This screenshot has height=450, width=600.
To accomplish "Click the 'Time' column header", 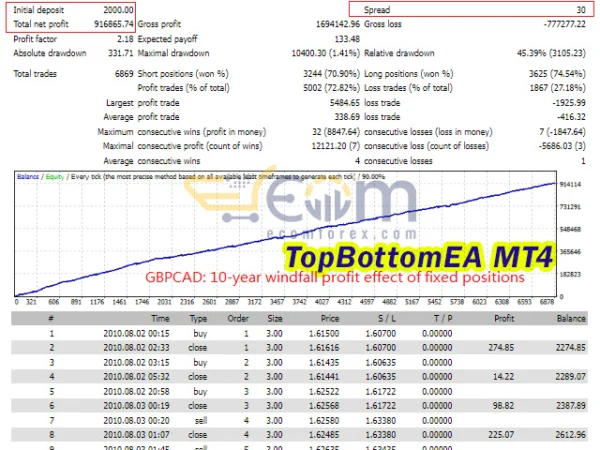I will point(160,318).
